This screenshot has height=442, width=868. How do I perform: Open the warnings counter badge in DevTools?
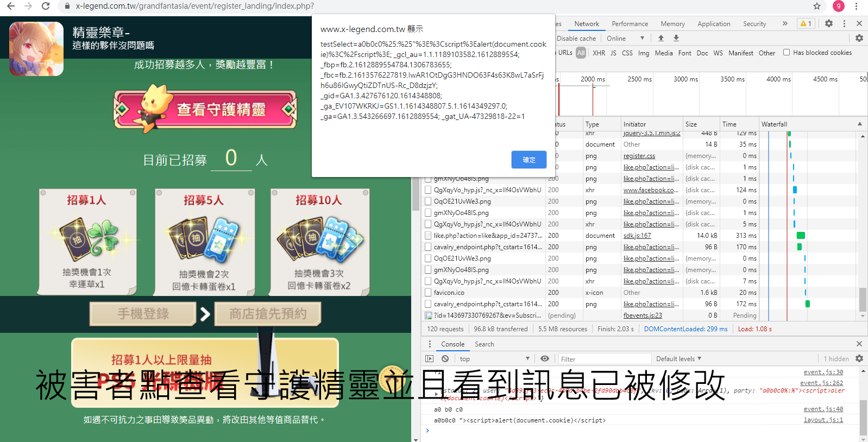tap(806, 23)
